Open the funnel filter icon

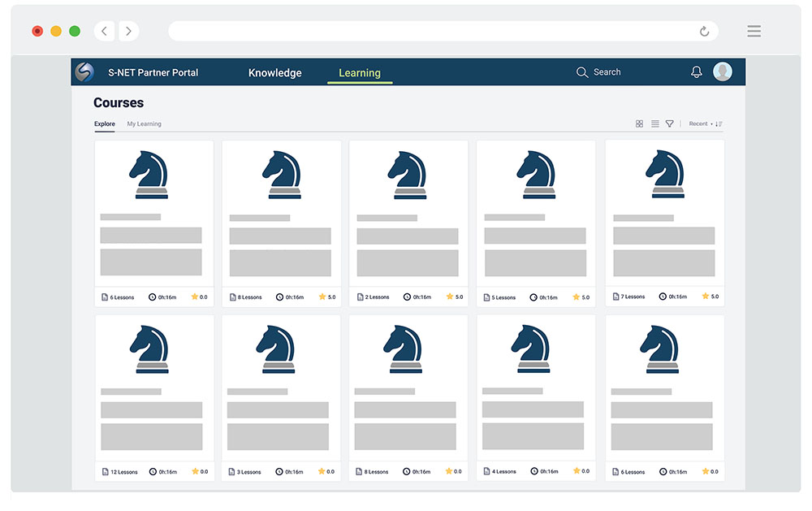[x=670, y=123]
